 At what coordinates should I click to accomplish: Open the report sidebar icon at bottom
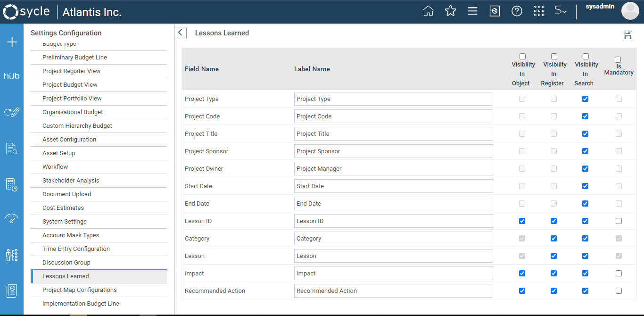[x=12, y=291]
